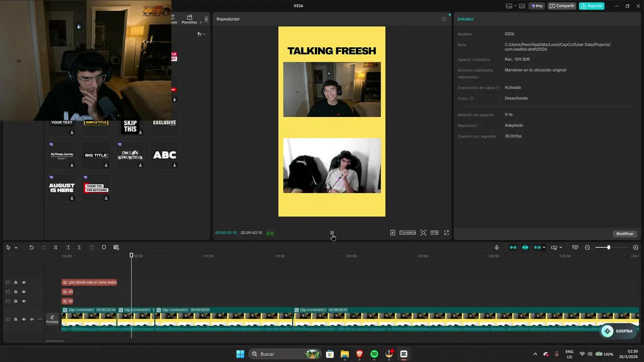This screenshot has height=362, width=644.
Task: Pause playback in the Reproductor panel
Action: point(332,233)
